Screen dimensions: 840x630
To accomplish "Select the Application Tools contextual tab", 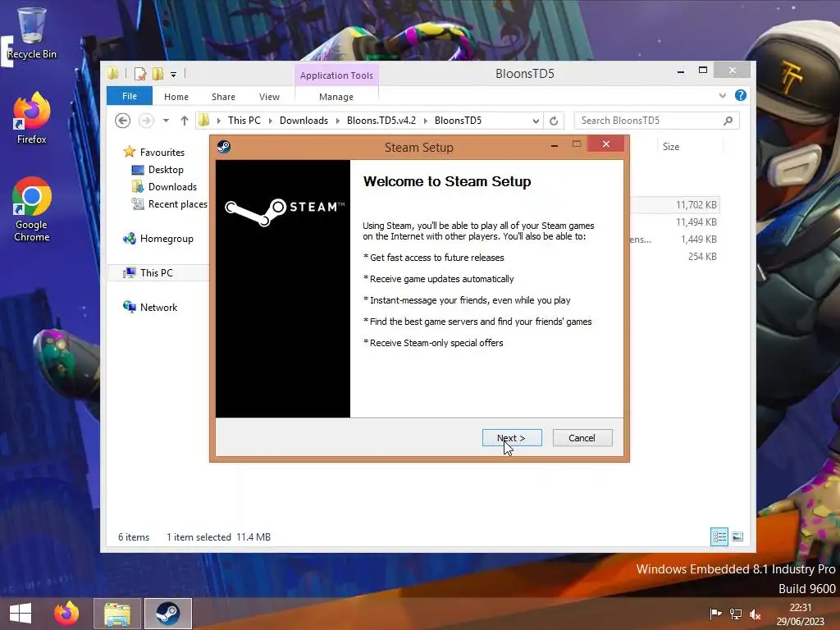I will pyautogui.click(x=336, y=75).
